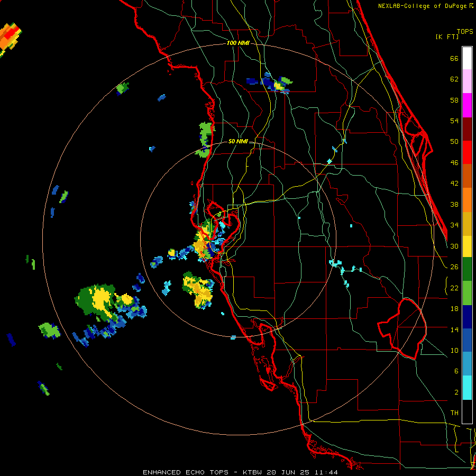476x476 pixels.
Task: Click the 14 legend value
Action: click(x=454, y=329)
